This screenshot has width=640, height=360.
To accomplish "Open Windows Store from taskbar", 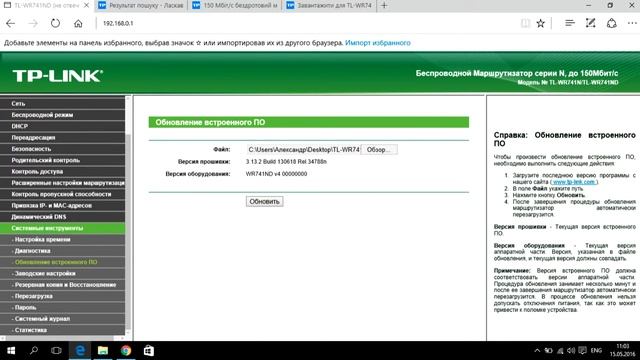I will [149, 350].
